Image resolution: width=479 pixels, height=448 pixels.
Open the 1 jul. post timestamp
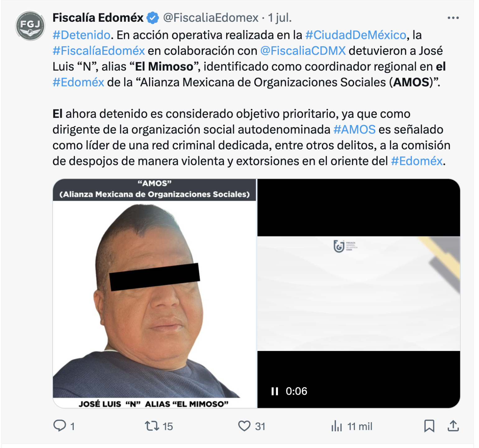click(280, 18)
